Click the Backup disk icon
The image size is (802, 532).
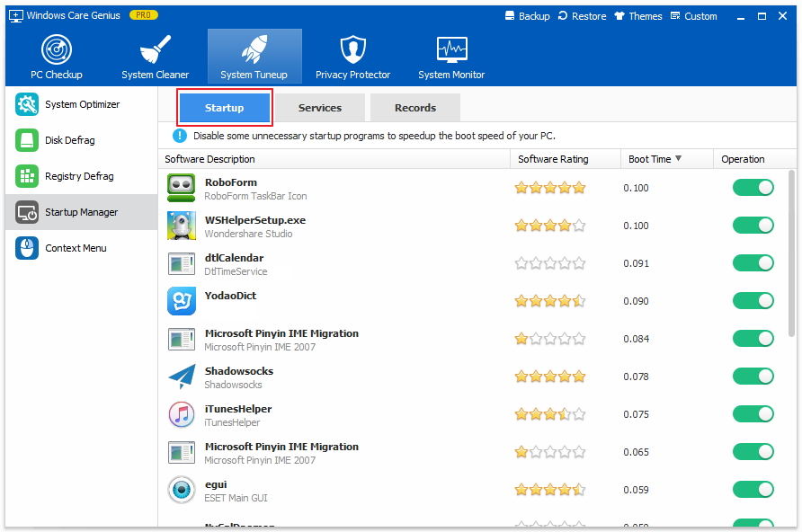pyautogui.click(x=510, y=16)
